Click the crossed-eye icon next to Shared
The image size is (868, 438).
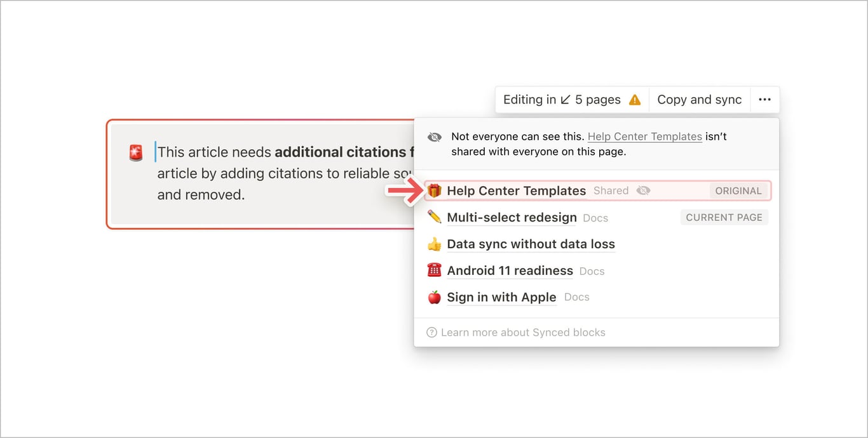tap(643, 190)
